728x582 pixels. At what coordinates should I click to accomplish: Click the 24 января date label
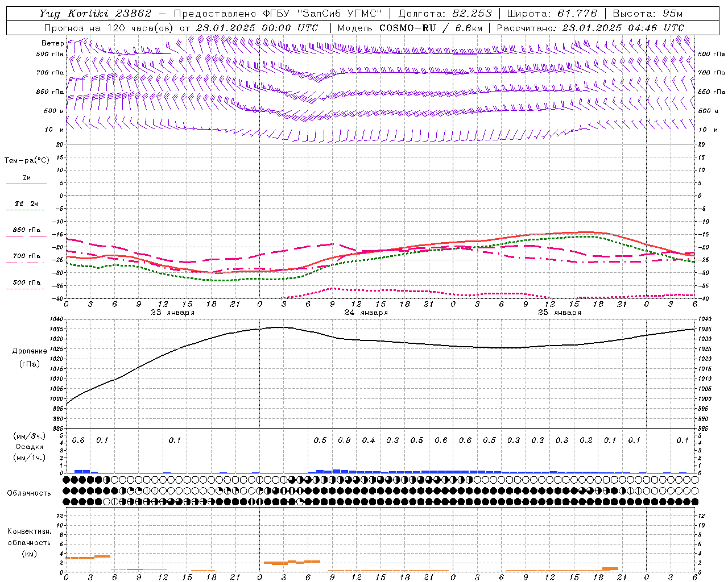point(366,313)
